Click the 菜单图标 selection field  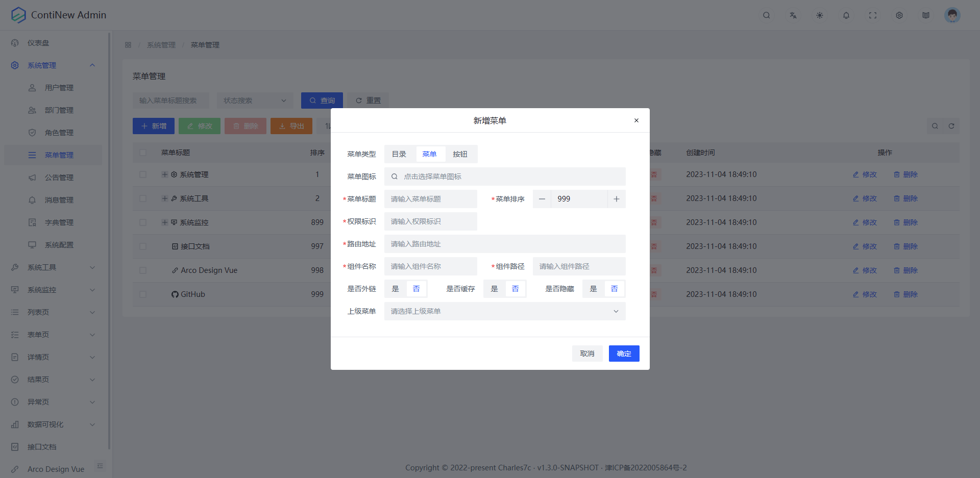[504, 177]
